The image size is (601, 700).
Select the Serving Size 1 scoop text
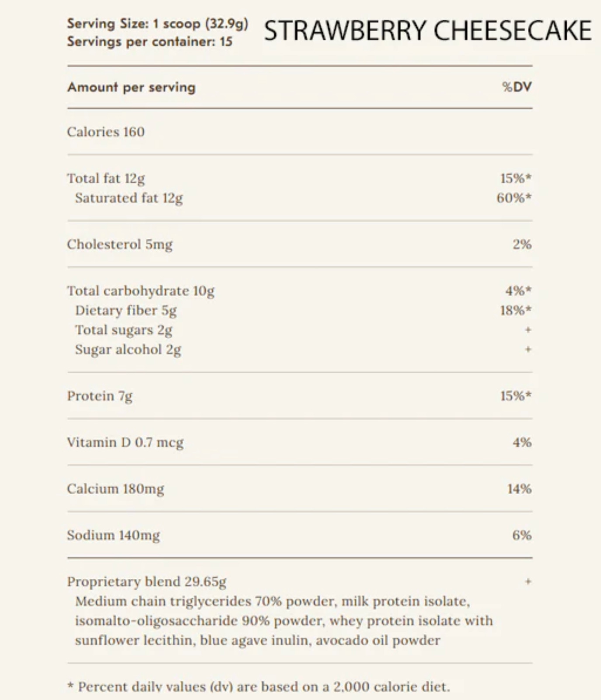[157, 24]
